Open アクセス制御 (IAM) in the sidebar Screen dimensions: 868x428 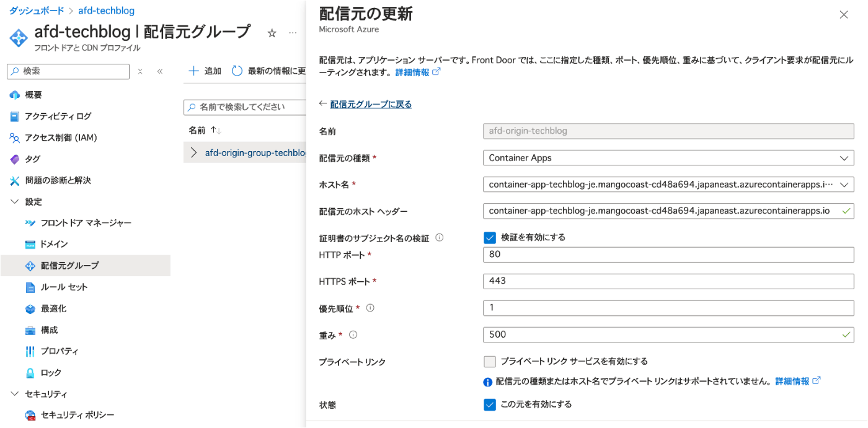(x=61, y=138)
